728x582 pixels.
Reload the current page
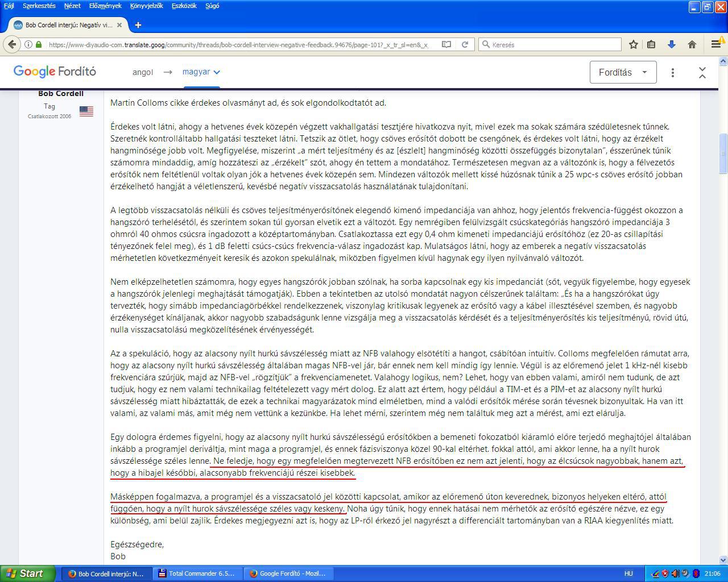tap(465, 44)
